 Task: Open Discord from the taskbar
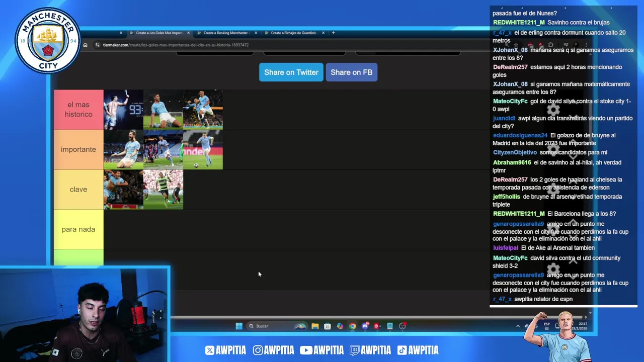pos(365,326)
